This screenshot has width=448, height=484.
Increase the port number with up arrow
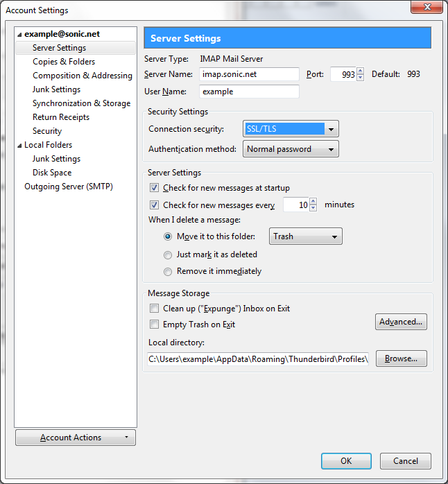pyautogui.click(x=360, y=71)
